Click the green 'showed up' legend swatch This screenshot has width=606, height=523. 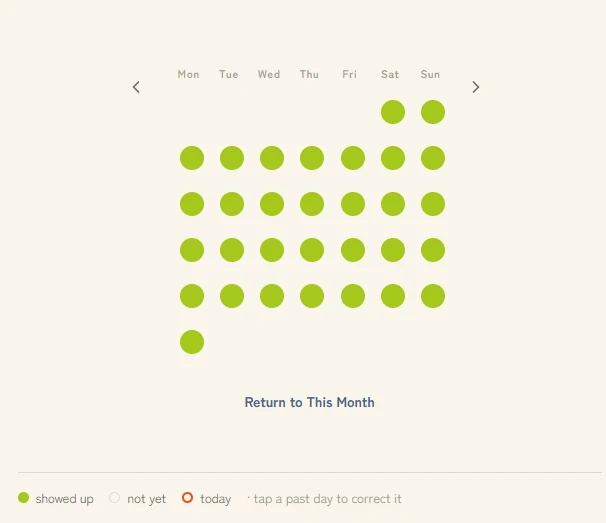pyautogui.click(x=24, y=498)
